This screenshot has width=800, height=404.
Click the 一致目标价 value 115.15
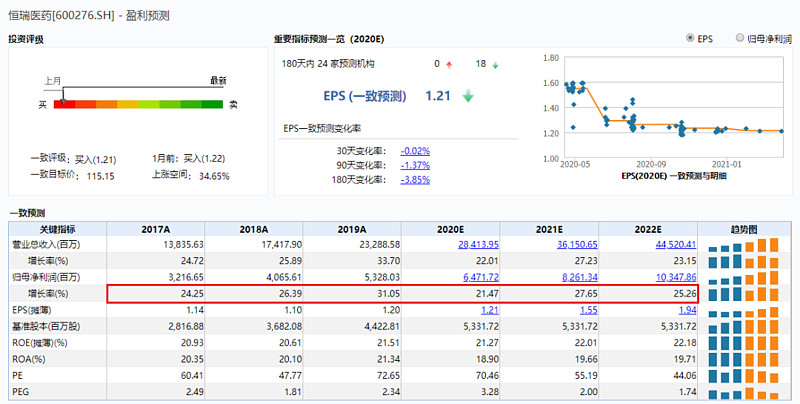pyautogui.click(x=101, y=176)
